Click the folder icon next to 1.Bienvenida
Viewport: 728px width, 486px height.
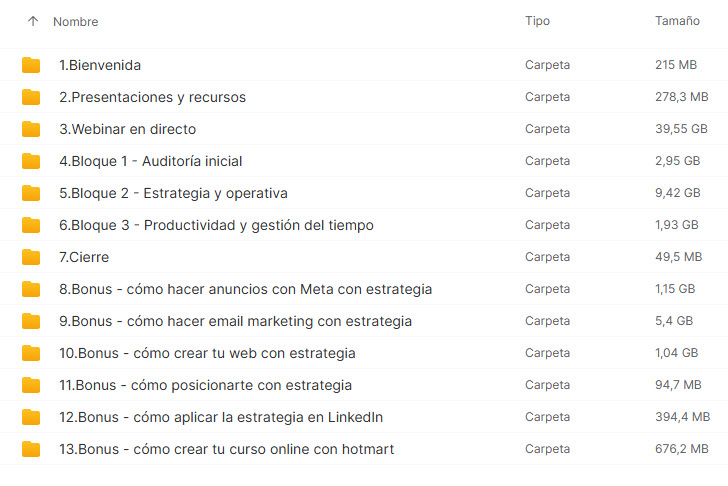click(31, 65)
